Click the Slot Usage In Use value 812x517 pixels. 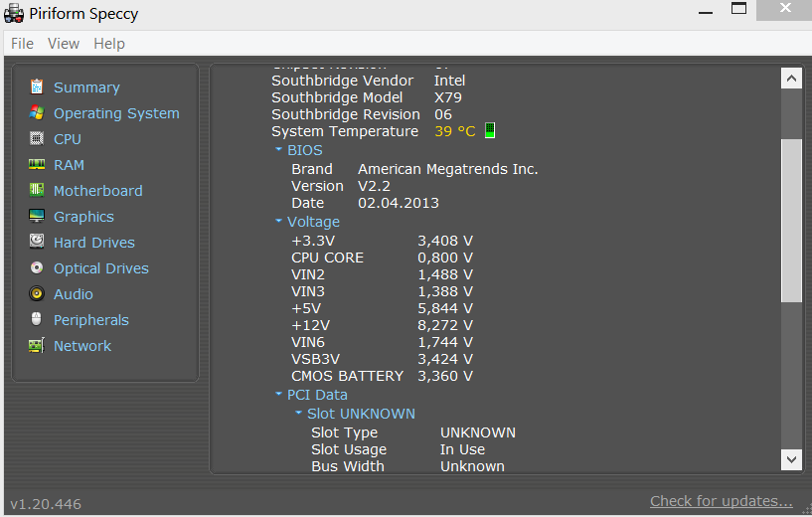click(462, 449)
